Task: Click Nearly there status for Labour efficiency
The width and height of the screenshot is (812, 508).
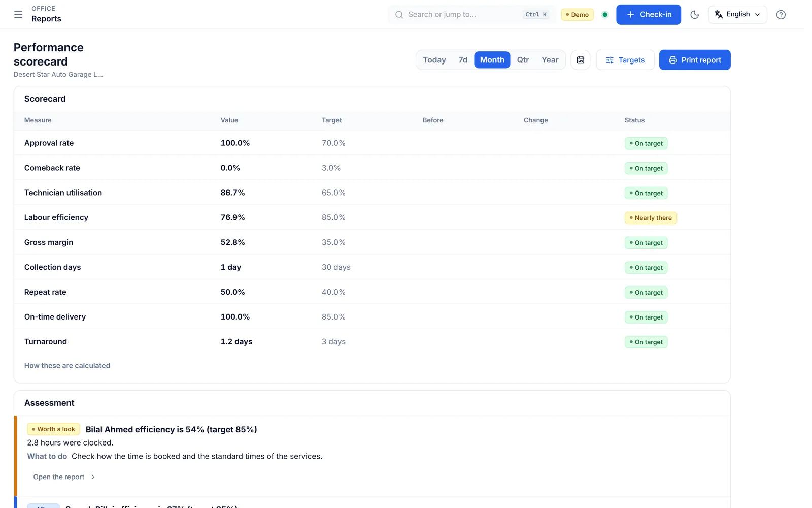Action: (x=651, y=218)
